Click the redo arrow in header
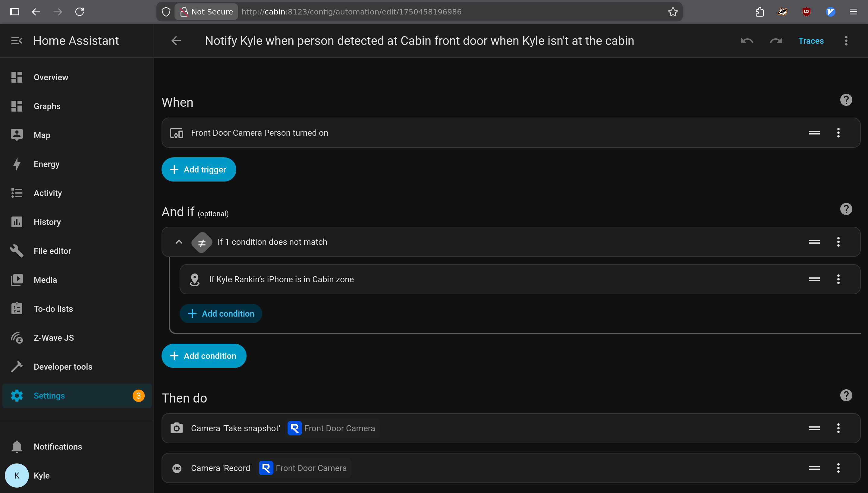 [775, 41]
